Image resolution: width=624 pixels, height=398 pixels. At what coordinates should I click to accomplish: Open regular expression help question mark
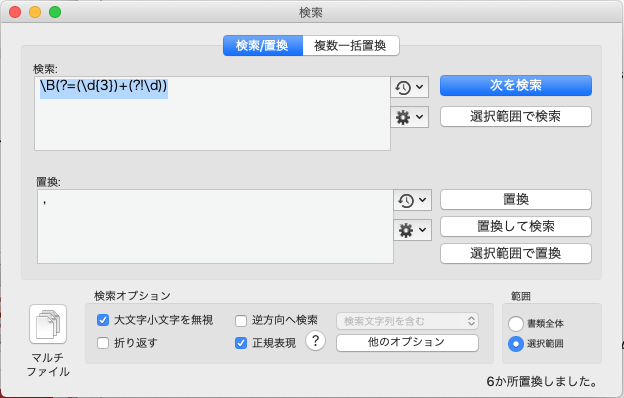(x=316, y=341)
